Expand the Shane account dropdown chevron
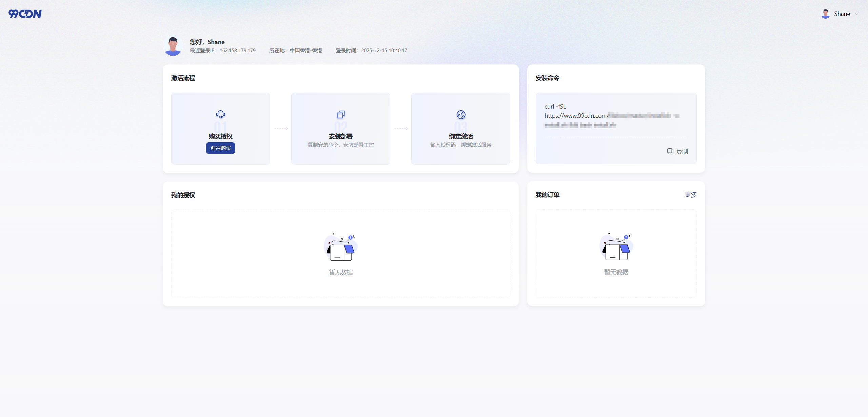The width and height of the screenshot is (868, 417). pyautogui.click(x=857, y=14)
